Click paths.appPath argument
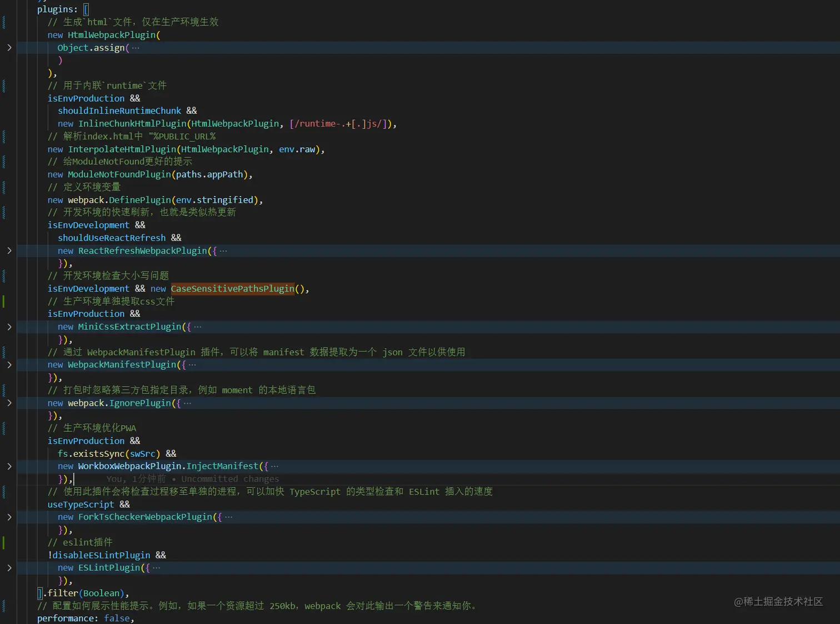This screenshot has width=840, height=624. tap(209, 174)
